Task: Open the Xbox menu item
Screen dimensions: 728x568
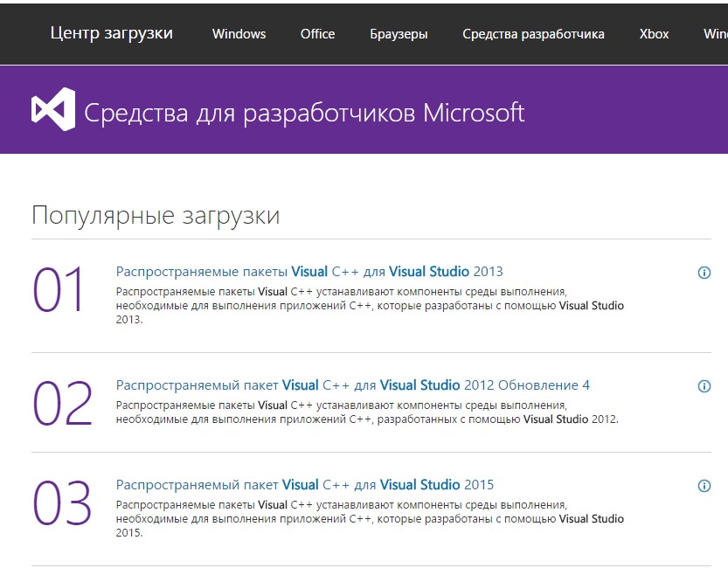Action: [655, 34]
